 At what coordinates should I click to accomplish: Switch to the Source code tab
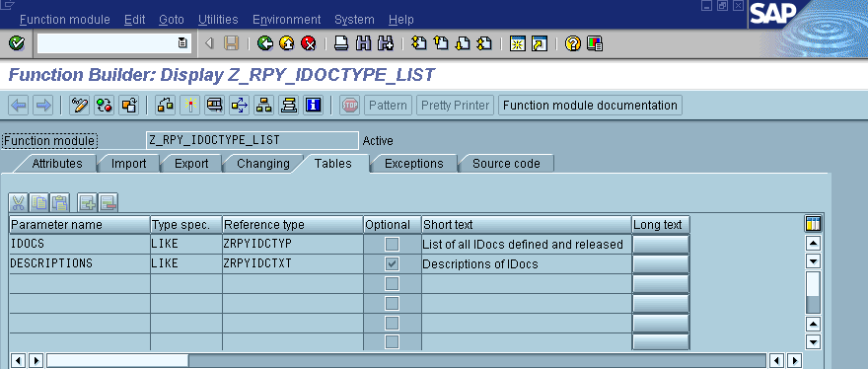[506, 164]
